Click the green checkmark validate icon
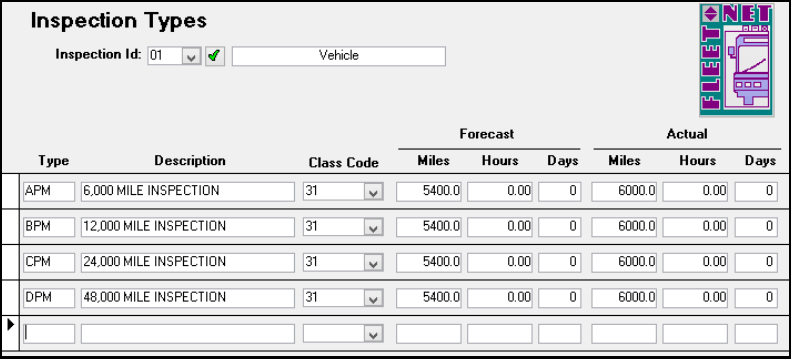 click(x=215, y=56)
